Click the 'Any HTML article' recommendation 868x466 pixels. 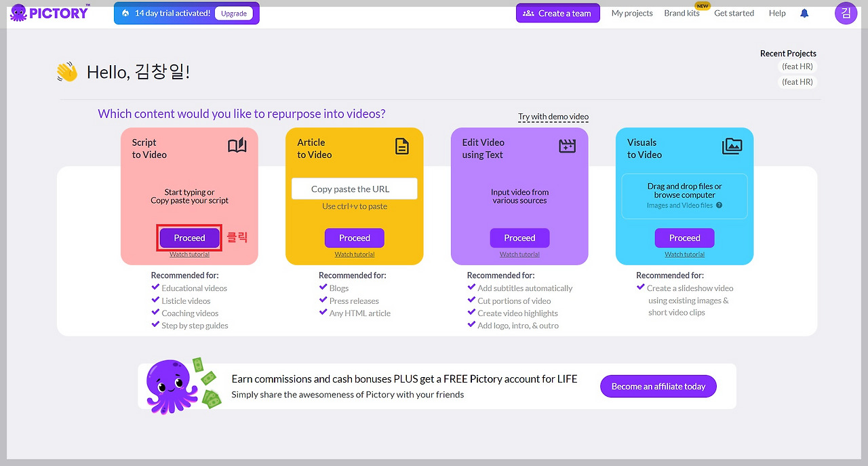click(x=360, y=313)
